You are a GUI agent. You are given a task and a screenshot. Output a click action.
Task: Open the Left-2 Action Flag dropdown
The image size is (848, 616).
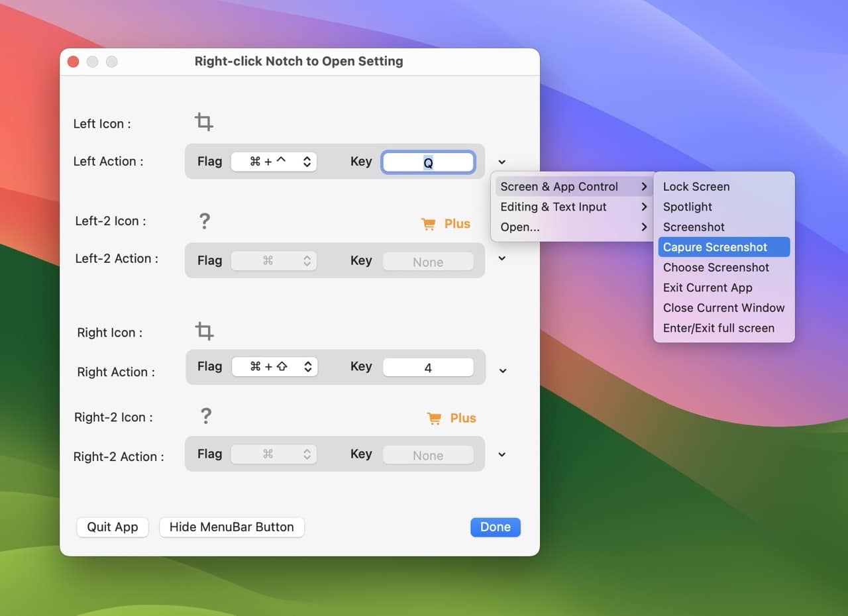point(274,261)
